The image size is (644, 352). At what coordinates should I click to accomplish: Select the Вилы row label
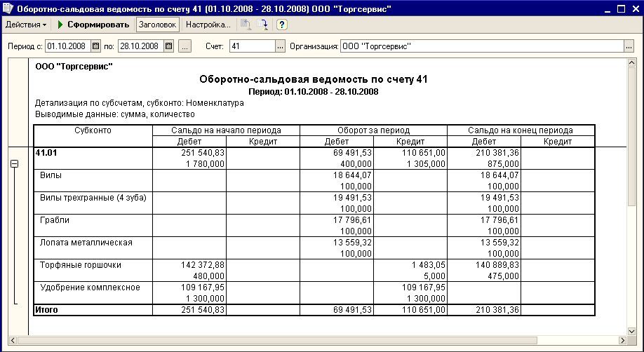click(51, 175)
